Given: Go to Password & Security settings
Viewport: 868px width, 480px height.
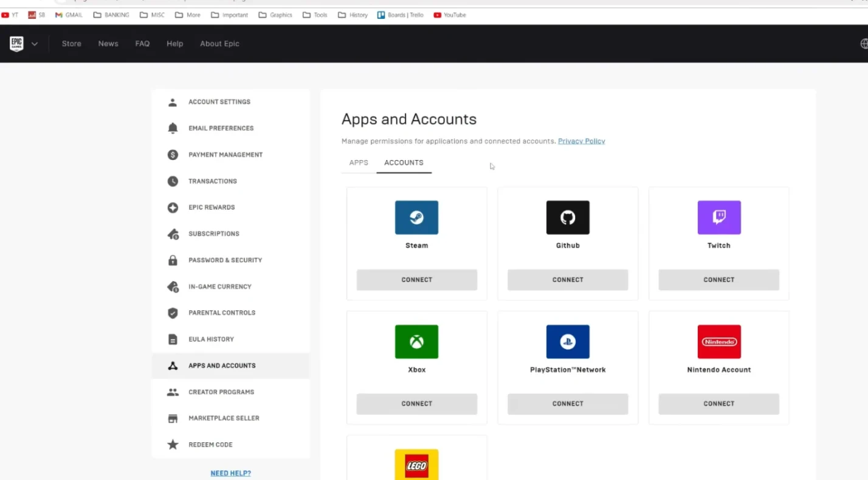Looking at the screenshot, I should (x=225, y=260).
